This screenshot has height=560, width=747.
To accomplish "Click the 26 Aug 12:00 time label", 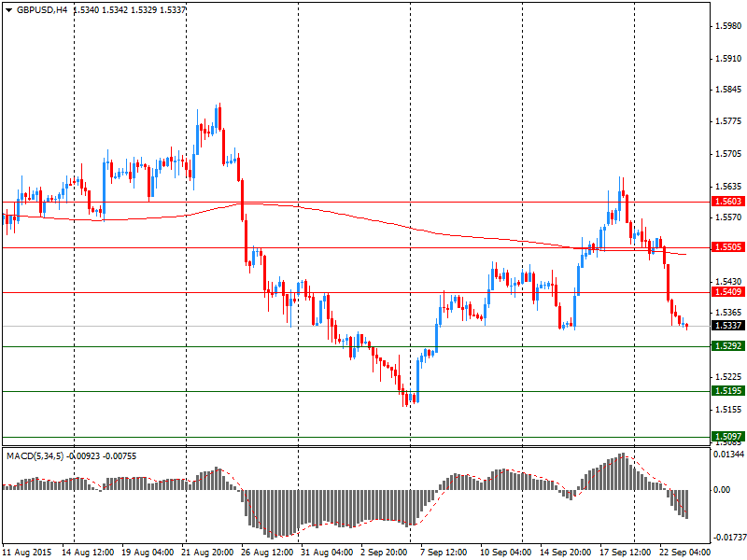I will click(x=267, y=553).
